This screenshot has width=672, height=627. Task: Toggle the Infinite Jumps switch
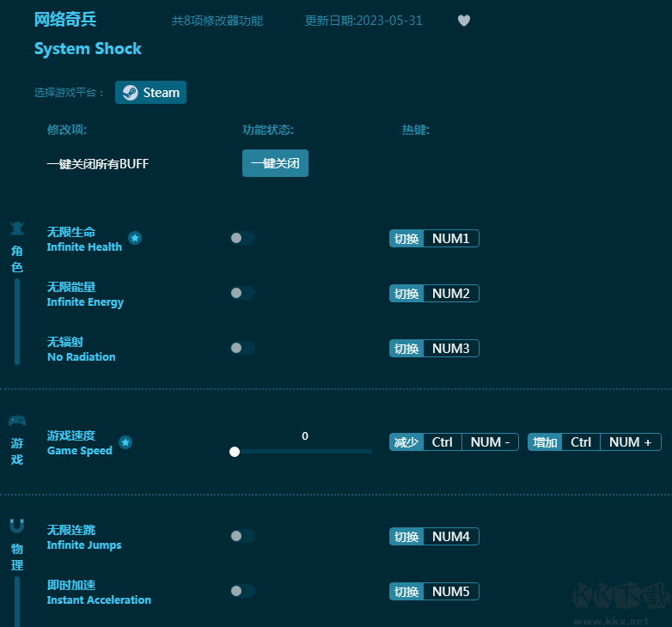[x=242, y=536]
